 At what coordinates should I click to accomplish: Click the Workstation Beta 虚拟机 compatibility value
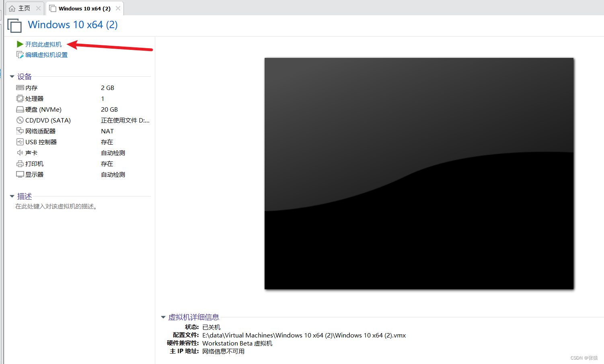[237, 343]
